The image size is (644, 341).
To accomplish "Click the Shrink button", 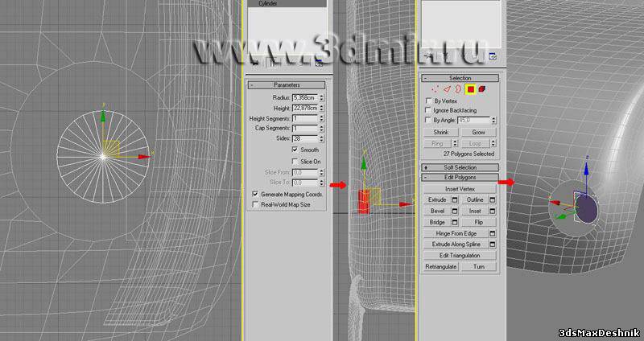I will (x=440, y=132).
